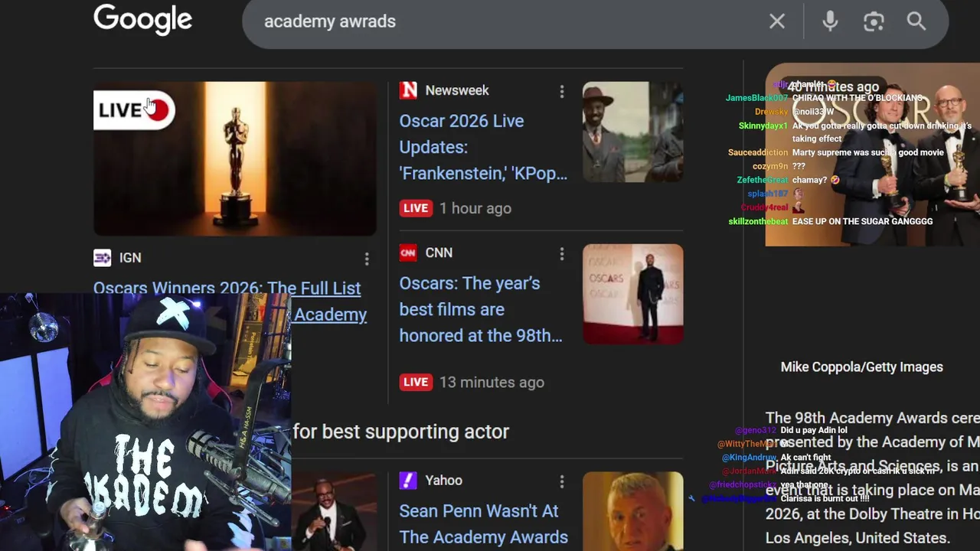The image size is (980, 551).
Task: Click the 'Newsweek' source name
Action: [457, 90]
